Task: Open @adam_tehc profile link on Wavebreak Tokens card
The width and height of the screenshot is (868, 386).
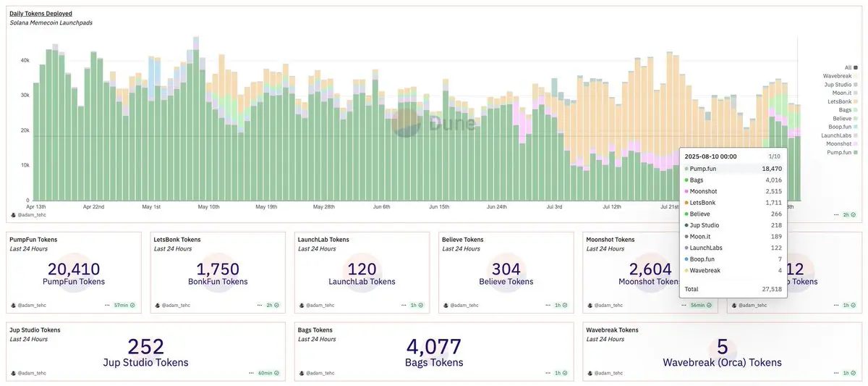Action: (x=608, y=374)
